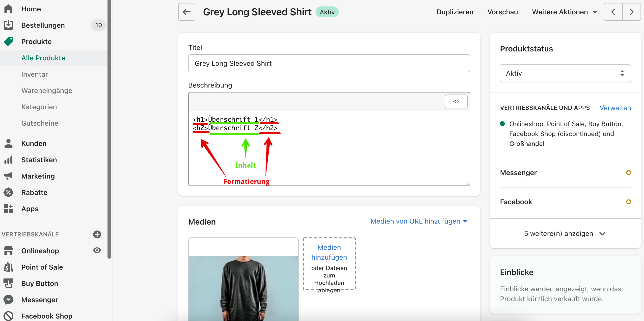Click the Titel input field
The image size is (644, 321).
click(x=329, y=63)
